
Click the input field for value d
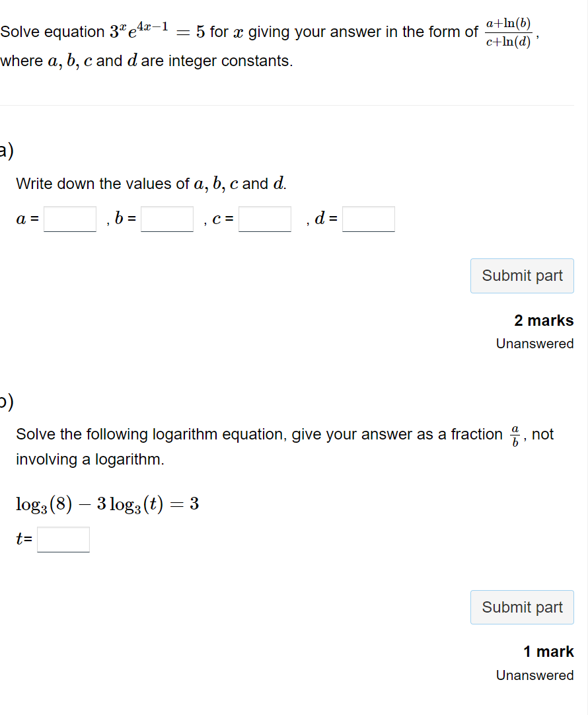point(368,219)
